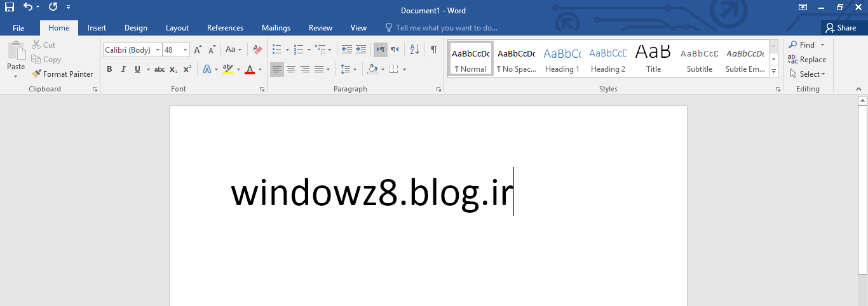Decrease font size with Shrink Font icon
This screenshot has height=306, width=868.
(212, 50)
